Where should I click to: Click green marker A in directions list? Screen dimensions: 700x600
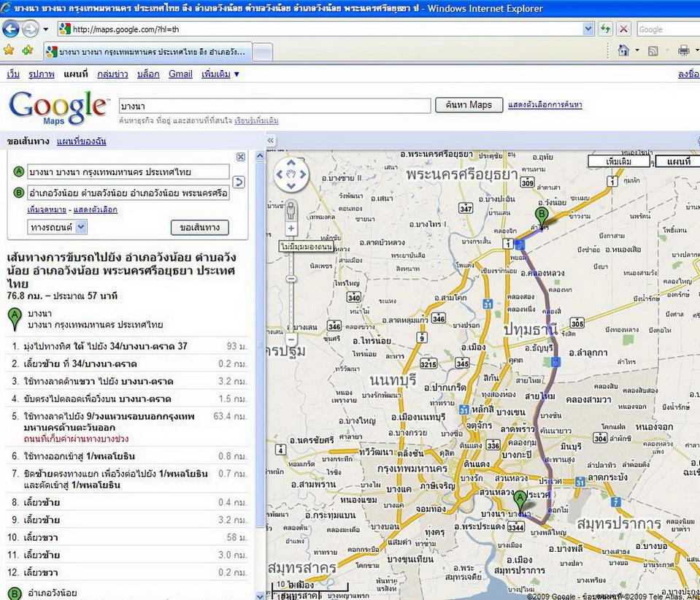[15, 319]
